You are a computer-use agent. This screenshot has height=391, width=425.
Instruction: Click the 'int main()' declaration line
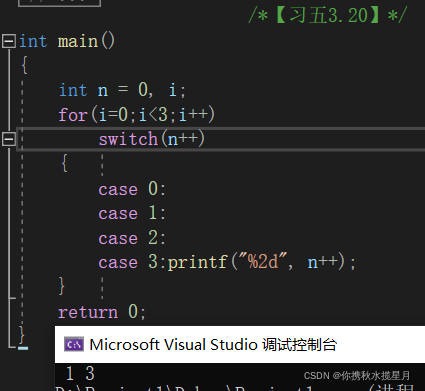tap(67, 41)
